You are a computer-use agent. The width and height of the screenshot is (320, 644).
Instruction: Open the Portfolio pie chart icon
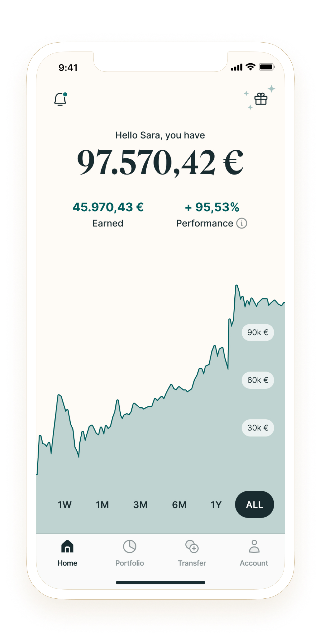(130, 546)
